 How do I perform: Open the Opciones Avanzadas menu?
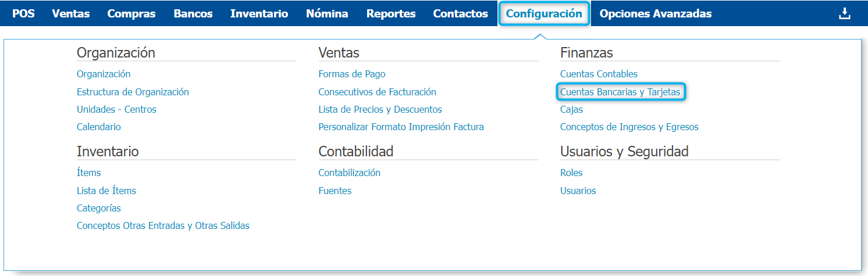coord(655,13)
